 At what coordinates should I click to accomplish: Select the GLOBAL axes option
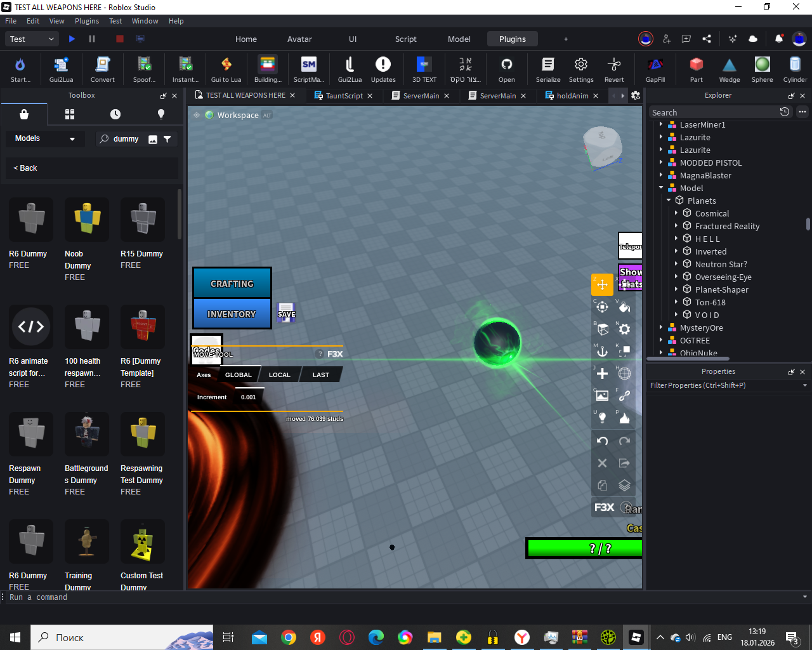click(x=239, y=375)
